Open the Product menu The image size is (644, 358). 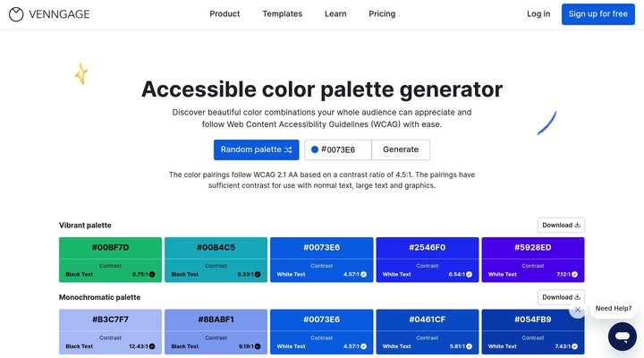(225, 14)
